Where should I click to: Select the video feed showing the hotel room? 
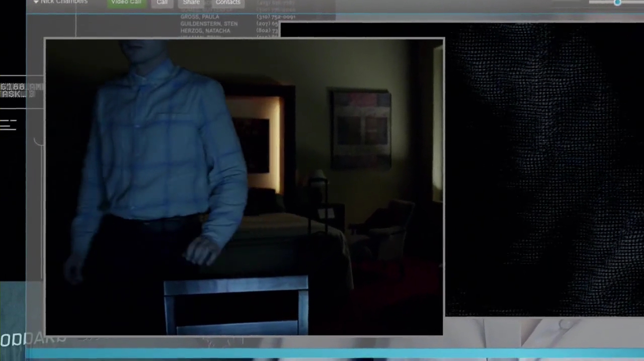click(245, 187)
